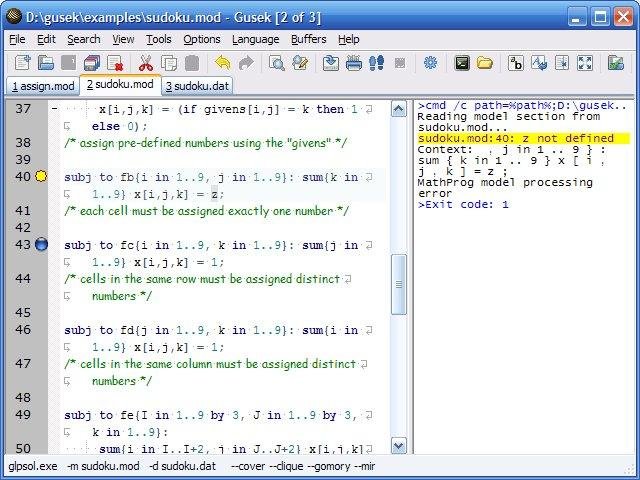Open the Options menu

(x=202, y=40)
